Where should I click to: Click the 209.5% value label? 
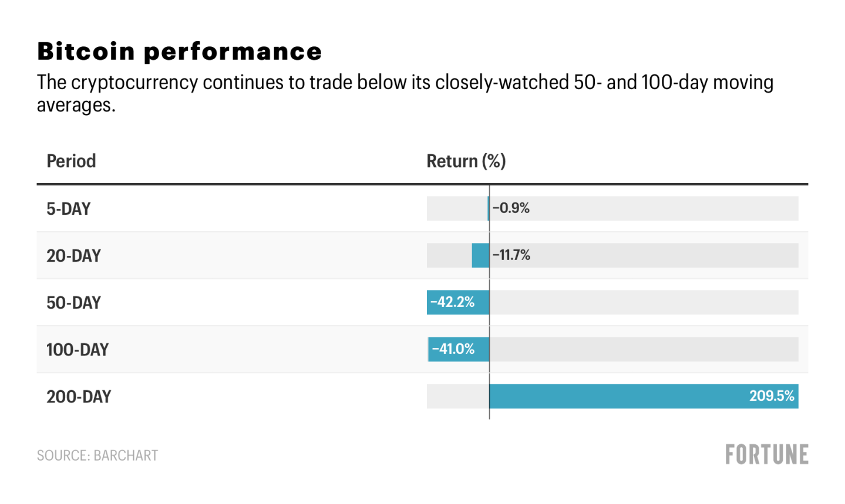[x=772, y=396]
